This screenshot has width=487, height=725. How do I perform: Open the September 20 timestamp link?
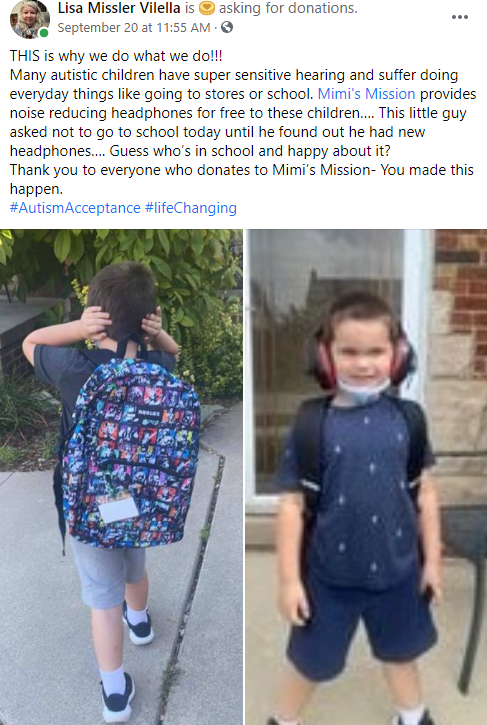pos(134,28)
